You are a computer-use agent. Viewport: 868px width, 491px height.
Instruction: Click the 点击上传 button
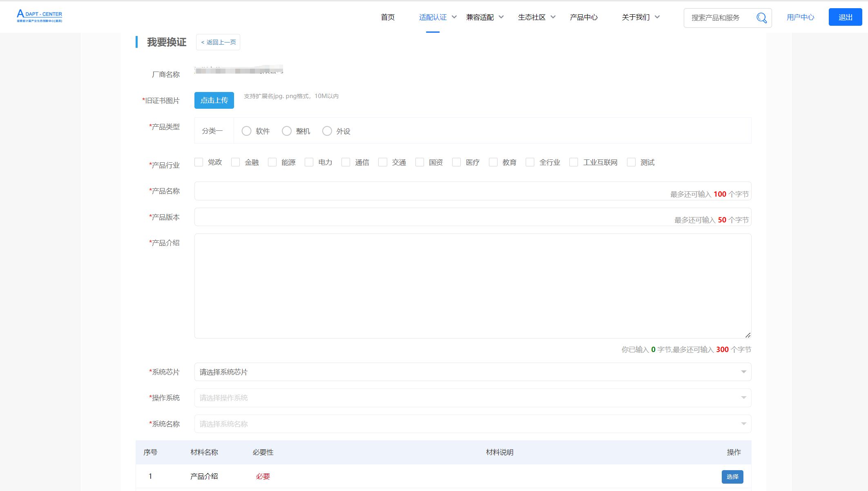pos(214,101)
